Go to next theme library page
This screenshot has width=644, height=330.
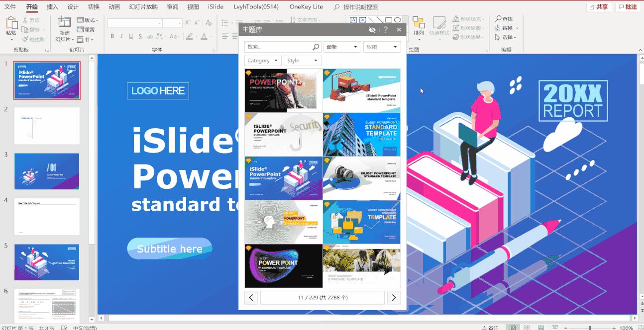click(394, 298)
